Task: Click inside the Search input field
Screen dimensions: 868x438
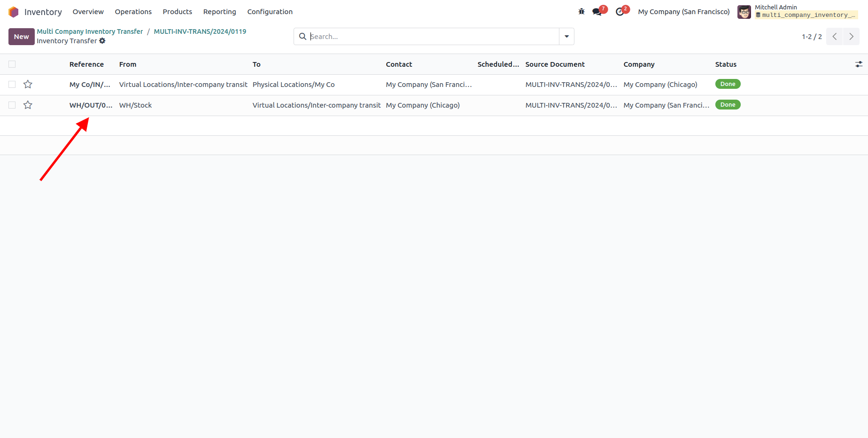Action: [432, 37]
